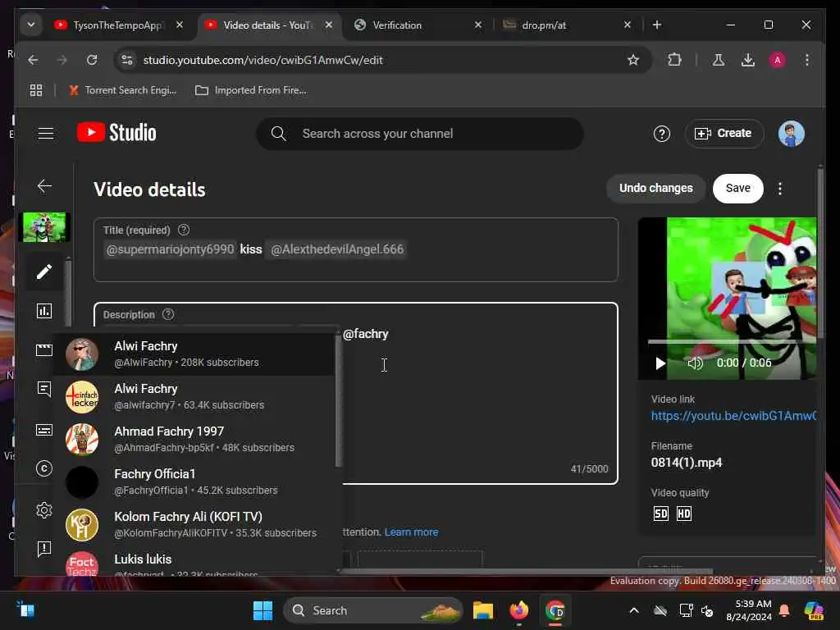Open the channel account avatar menu

point(791,134)
